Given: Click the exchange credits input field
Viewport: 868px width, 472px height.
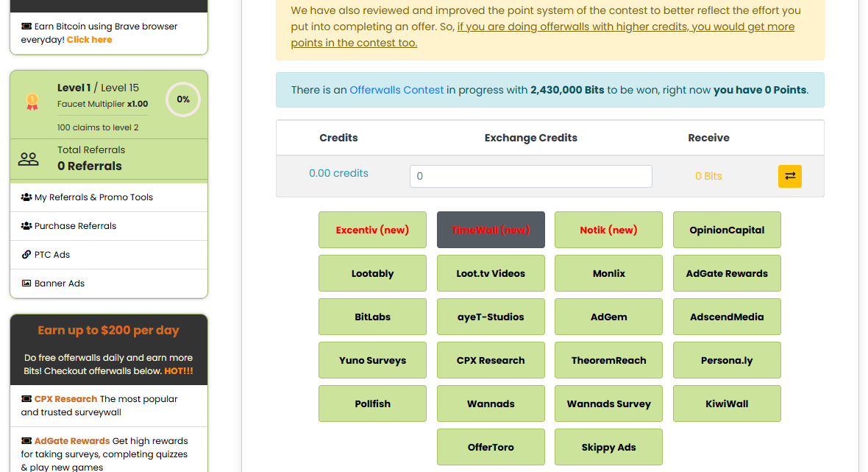Looking at the screenshot, I should (x=531, y=176).
